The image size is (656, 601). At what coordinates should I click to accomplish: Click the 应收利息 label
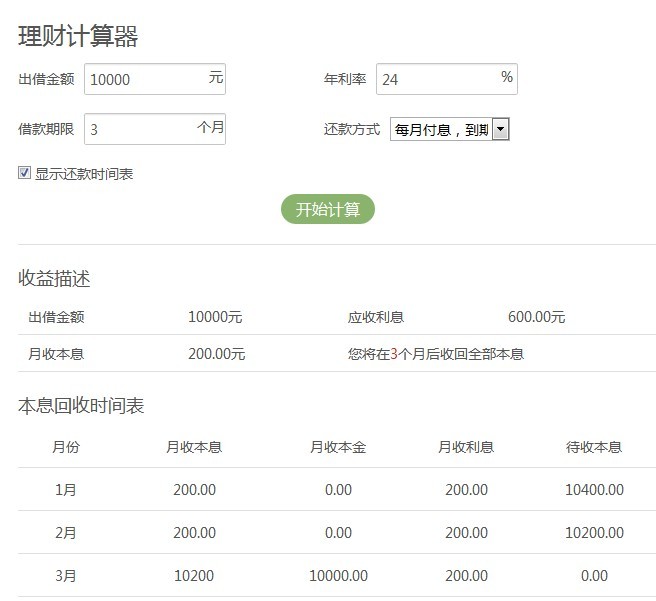point(376,317)
